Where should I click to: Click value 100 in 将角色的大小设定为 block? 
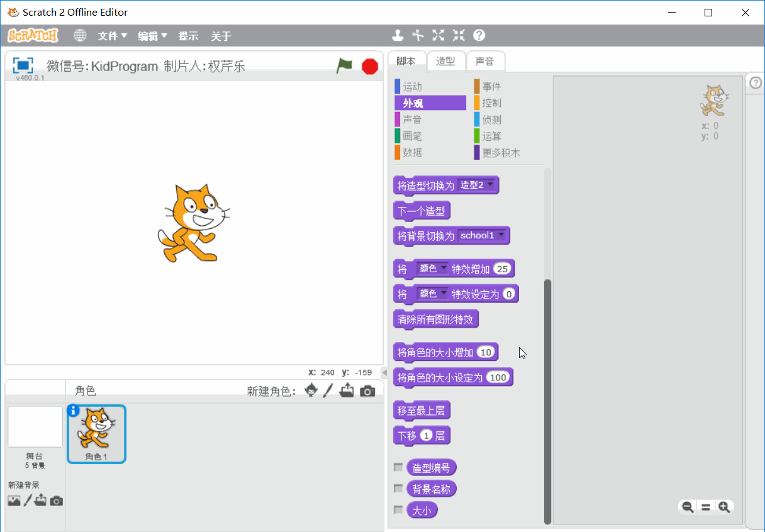(x=498, y=377)
